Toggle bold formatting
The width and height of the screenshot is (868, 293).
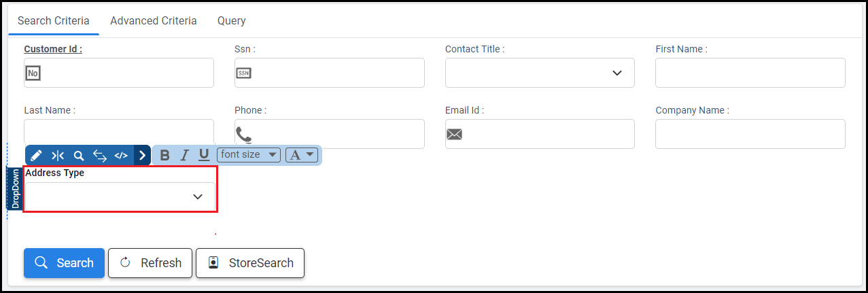[164, 155]
